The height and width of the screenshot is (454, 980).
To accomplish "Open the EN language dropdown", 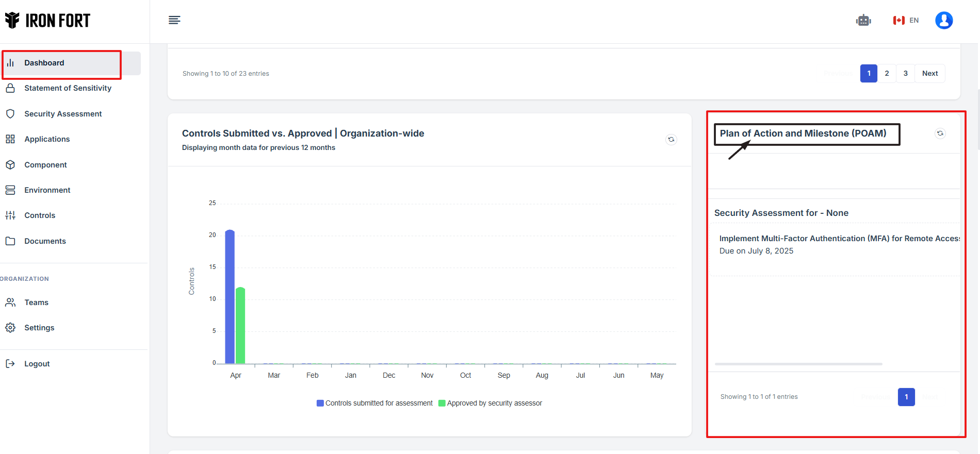I will pos(906,21).
